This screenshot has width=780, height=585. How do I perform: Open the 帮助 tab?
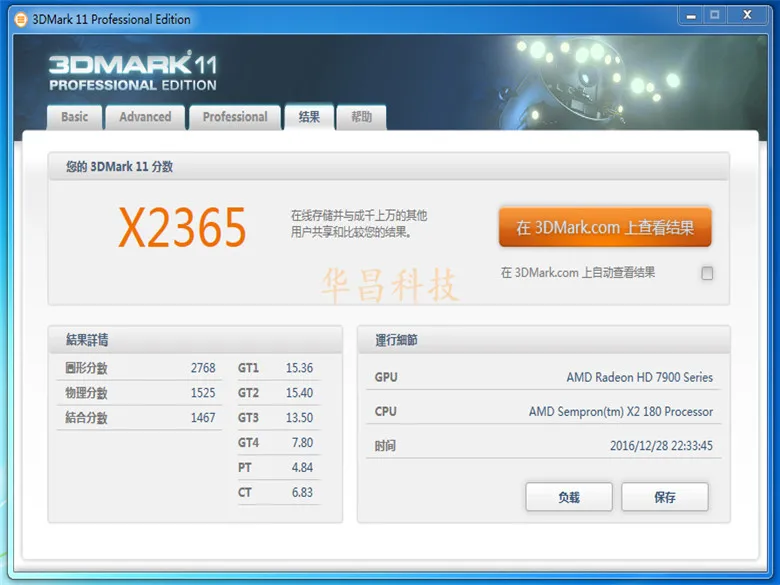[362, 117]
